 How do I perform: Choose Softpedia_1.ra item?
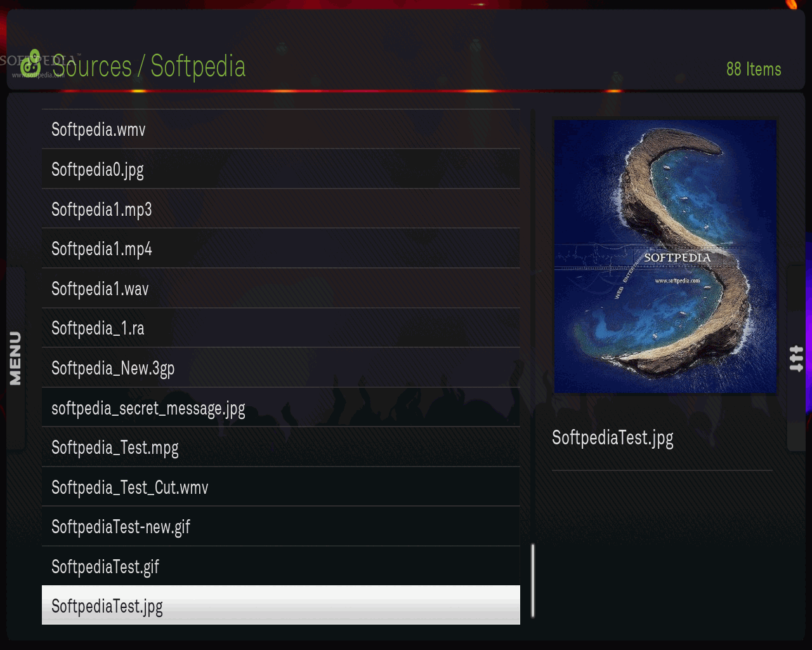[x=281, y=328]
